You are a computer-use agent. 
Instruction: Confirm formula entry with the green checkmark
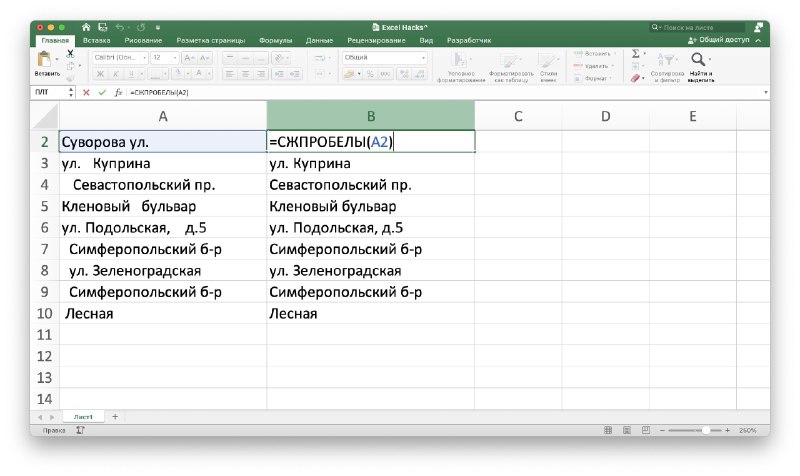(102, 92)
